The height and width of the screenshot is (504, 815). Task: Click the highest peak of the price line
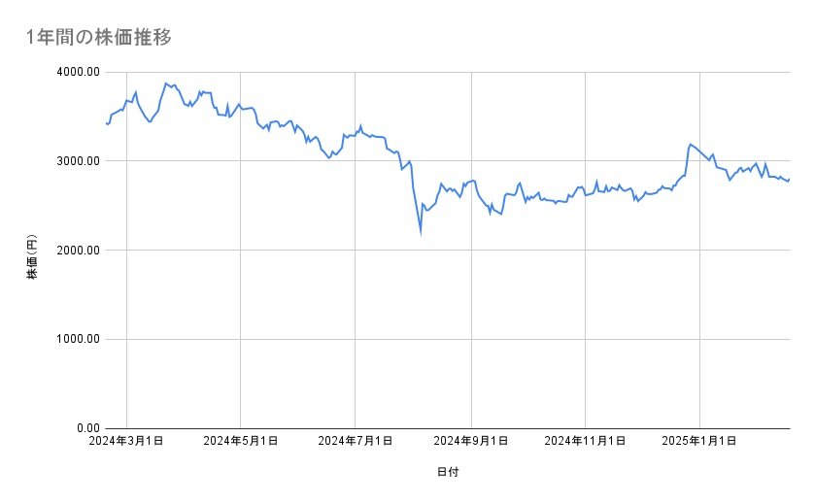166,84
